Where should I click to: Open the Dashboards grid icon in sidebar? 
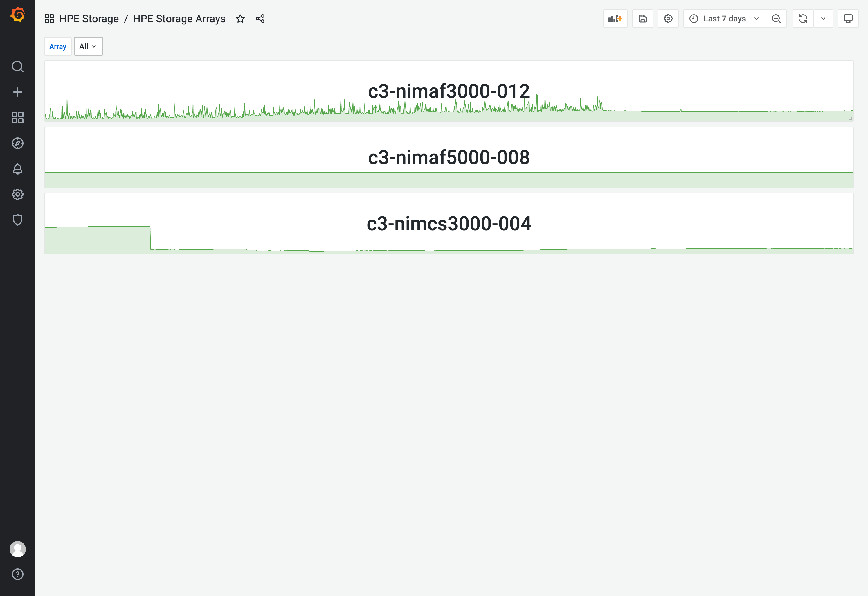click(x=17, y=118)
